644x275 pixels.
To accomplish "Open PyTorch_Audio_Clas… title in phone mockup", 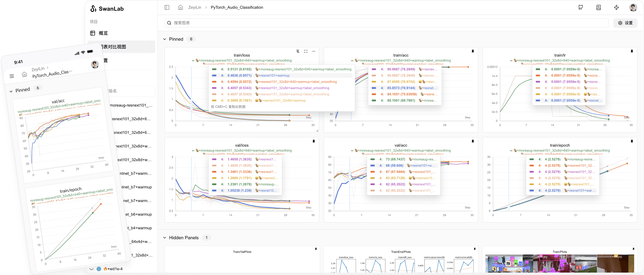I will 52,74.
